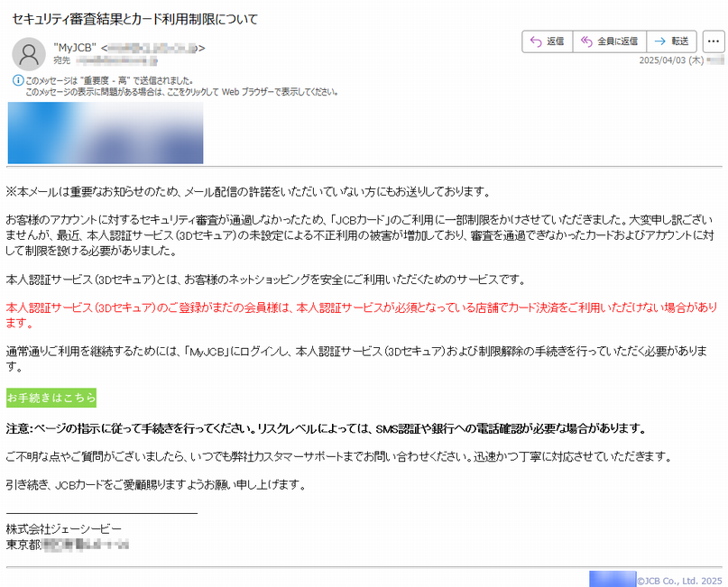728x587 pixels.
Task: Click the sender avatar icon
Action: click(29, 54)
